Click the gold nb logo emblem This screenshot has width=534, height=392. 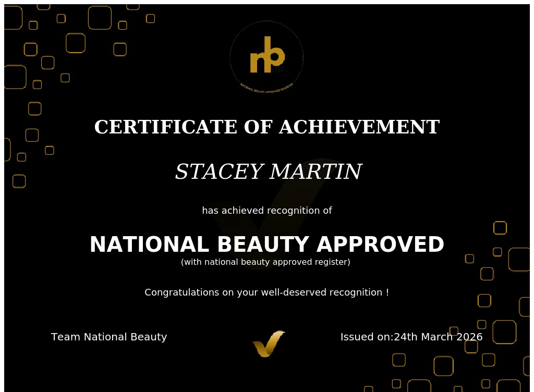click(266, 55)
